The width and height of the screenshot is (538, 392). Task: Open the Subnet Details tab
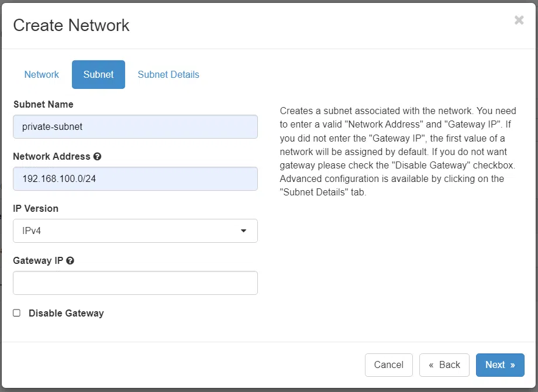click(168, 74)
